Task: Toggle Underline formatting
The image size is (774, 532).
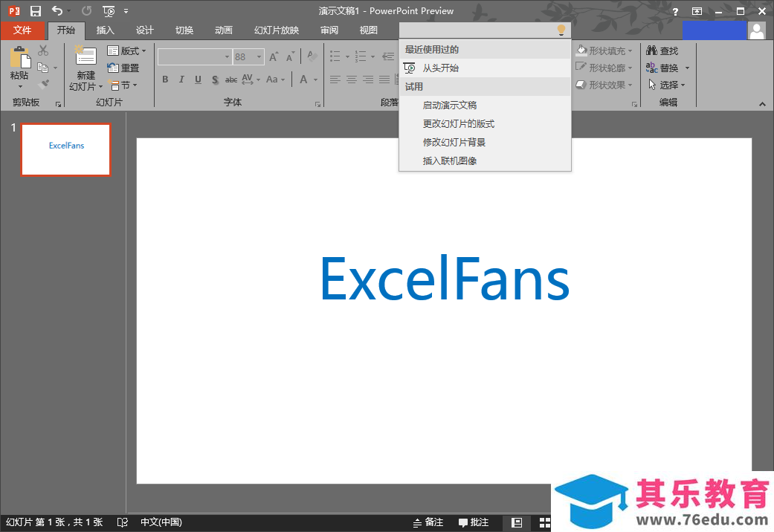Action: tap(198, 80)
